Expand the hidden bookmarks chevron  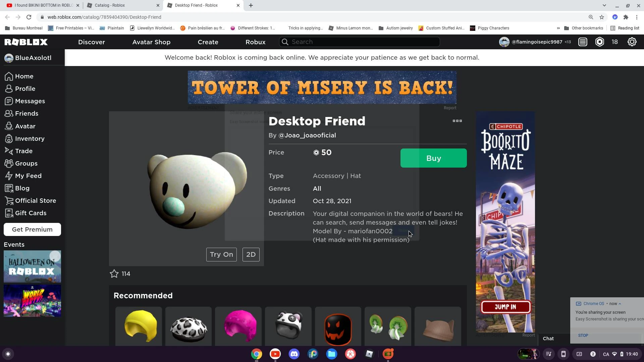pos(558,28)
